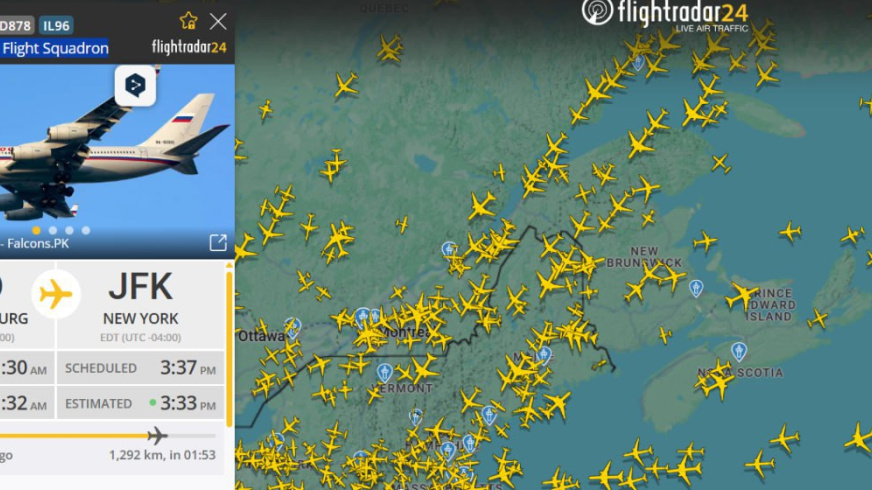Click the large plane over Prince Edward Island

click(x=742, y=295)
